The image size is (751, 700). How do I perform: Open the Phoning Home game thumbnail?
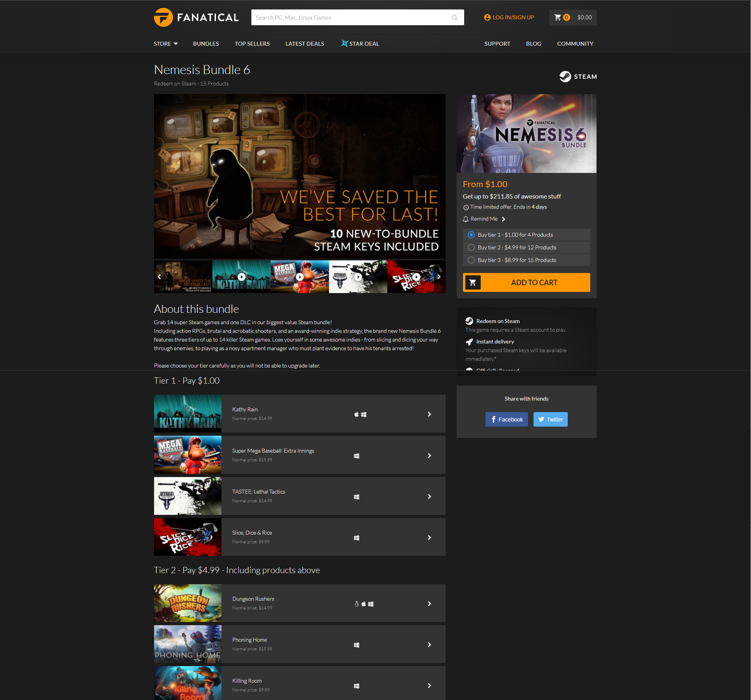(188, 644)
